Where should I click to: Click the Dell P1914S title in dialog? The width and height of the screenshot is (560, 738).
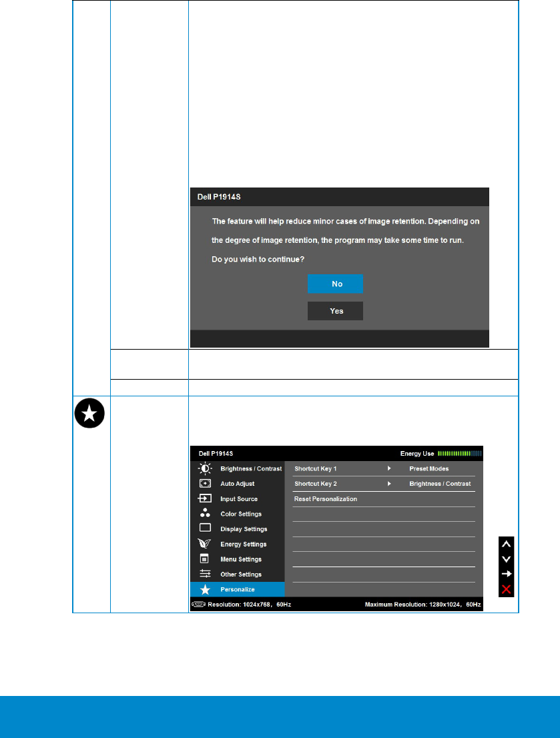(x=219, y=197)
